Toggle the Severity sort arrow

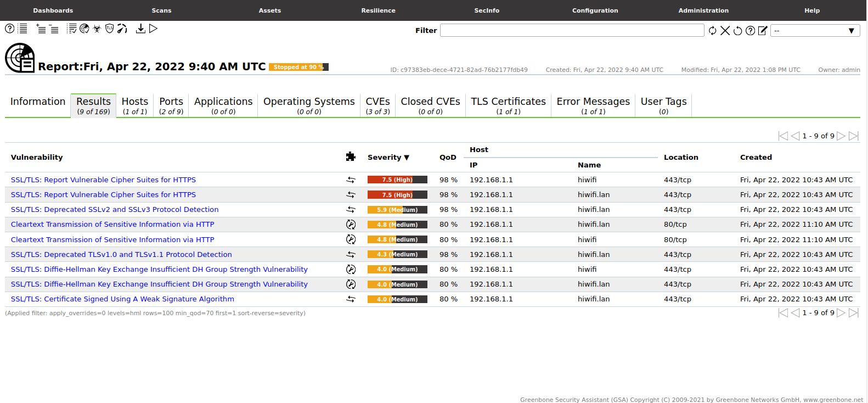(x=407, y=158)
